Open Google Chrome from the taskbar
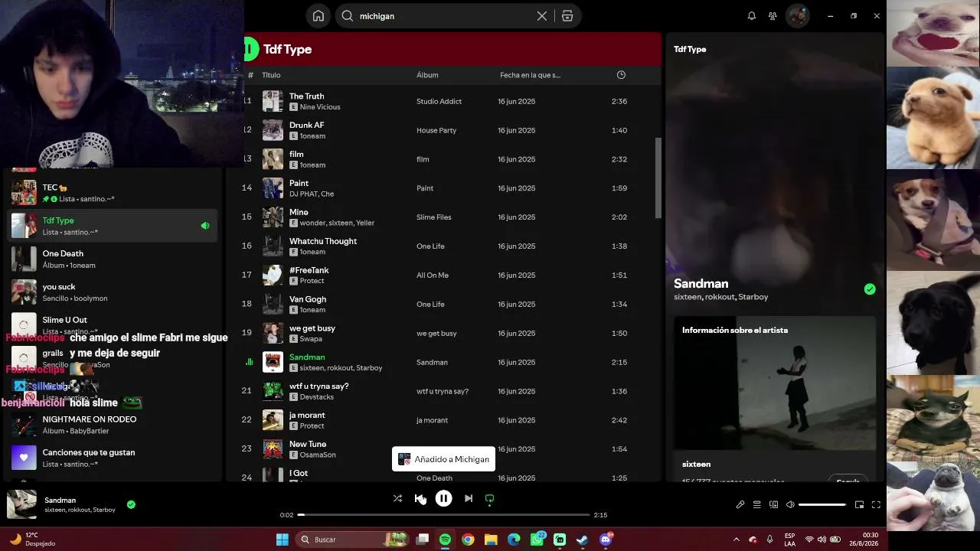Image resolution: width=980 pixels, height=551 pixels. [x=468, y=540]
